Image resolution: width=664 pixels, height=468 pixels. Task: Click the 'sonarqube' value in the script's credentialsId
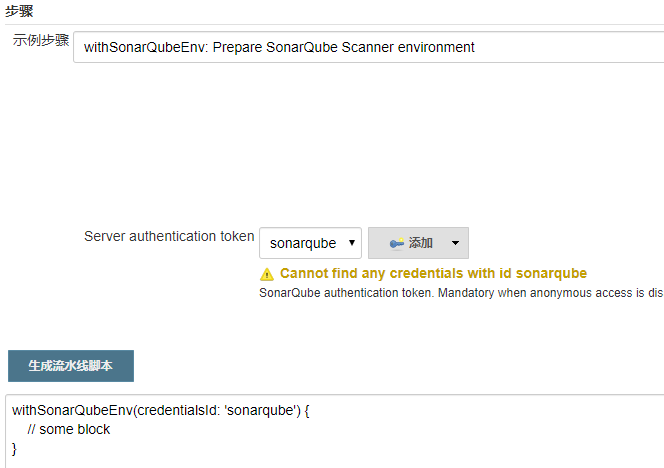265,410
